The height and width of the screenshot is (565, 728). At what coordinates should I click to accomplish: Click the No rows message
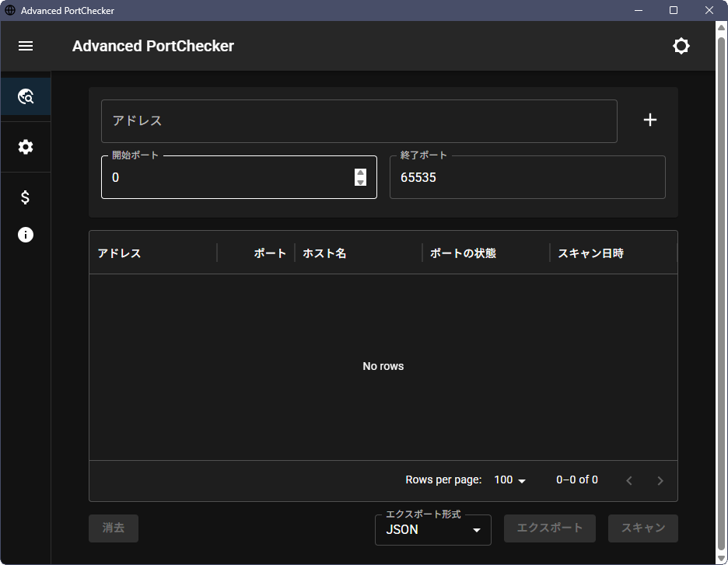[x=383, y=366]
